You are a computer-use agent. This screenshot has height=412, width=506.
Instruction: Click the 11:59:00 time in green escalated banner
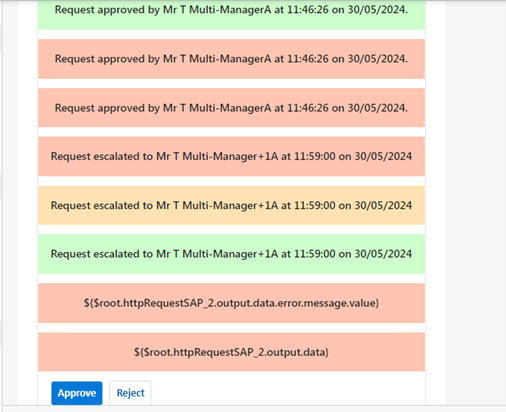point(315,254)
